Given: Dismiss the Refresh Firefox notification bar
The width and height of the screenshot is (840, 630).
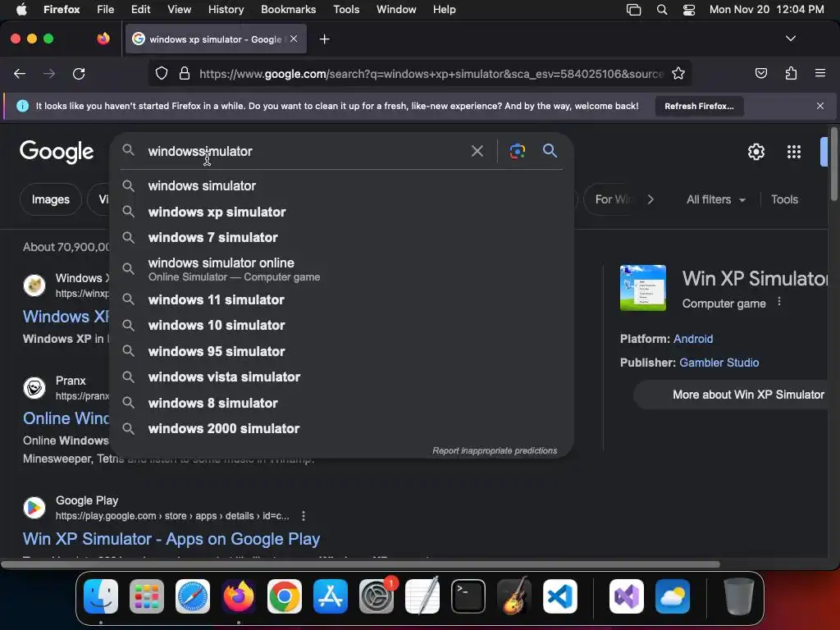Looking at the screenshot, I should (x=820, y=106).
